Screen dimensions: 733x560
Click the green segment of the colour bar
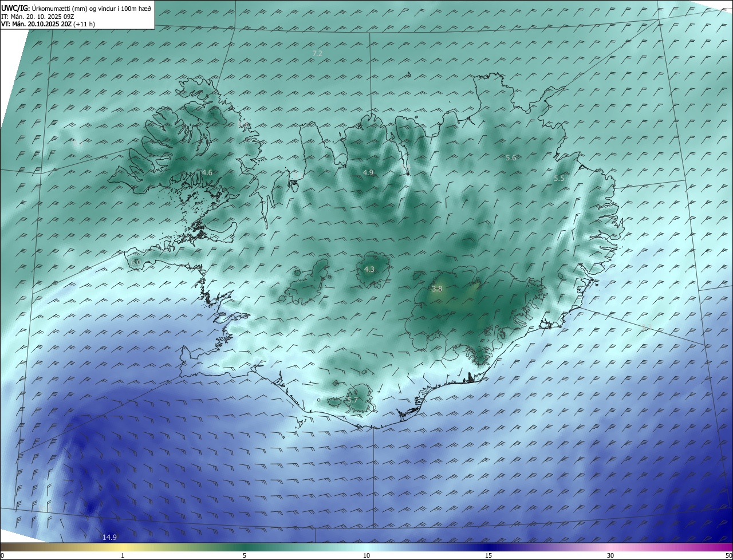pyautogui.click(x=245, y=547)
